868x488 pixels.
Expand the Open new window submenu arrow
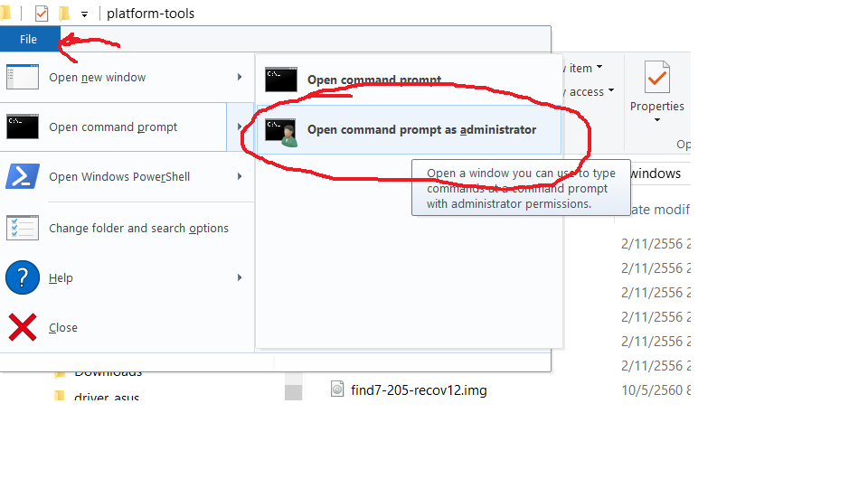pyautogui.click(x=239, y=77)
